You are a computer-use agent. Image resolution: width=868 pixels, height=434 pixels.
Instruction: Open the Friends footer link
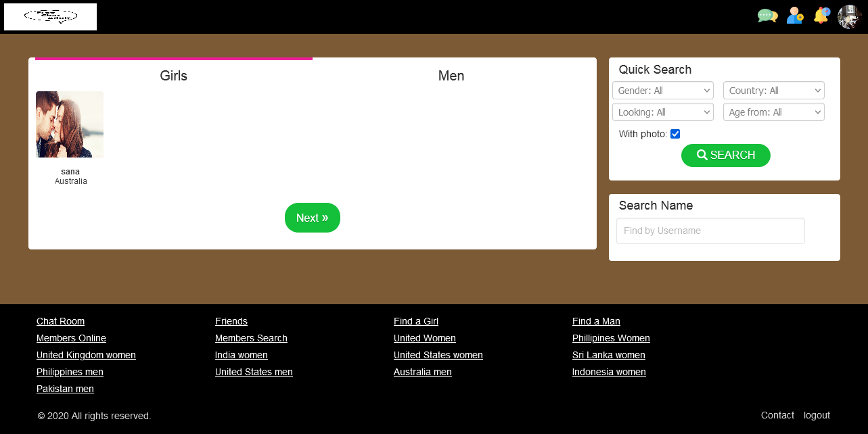click(231, 321)
